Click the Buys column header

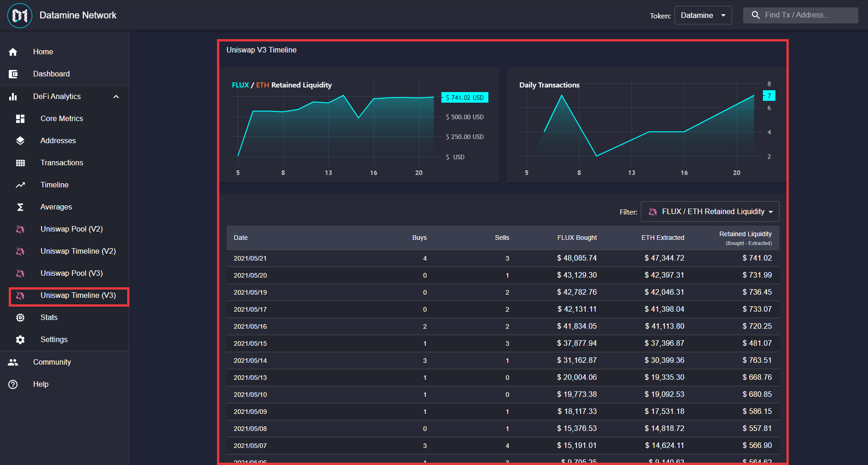(x=419, y=238)
